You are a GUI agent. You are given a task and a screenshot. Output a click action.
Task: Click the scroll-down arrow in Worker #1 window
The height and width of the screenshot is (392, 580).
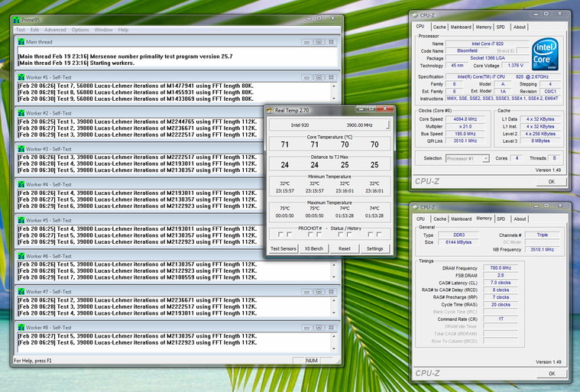[333, 100]
